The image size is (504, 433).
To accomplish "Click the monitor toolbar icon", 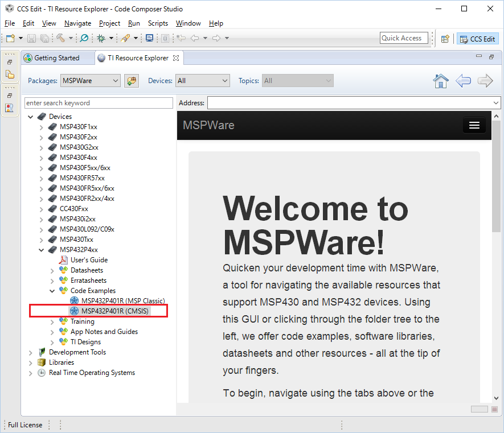I will click(x=149, y=38).
